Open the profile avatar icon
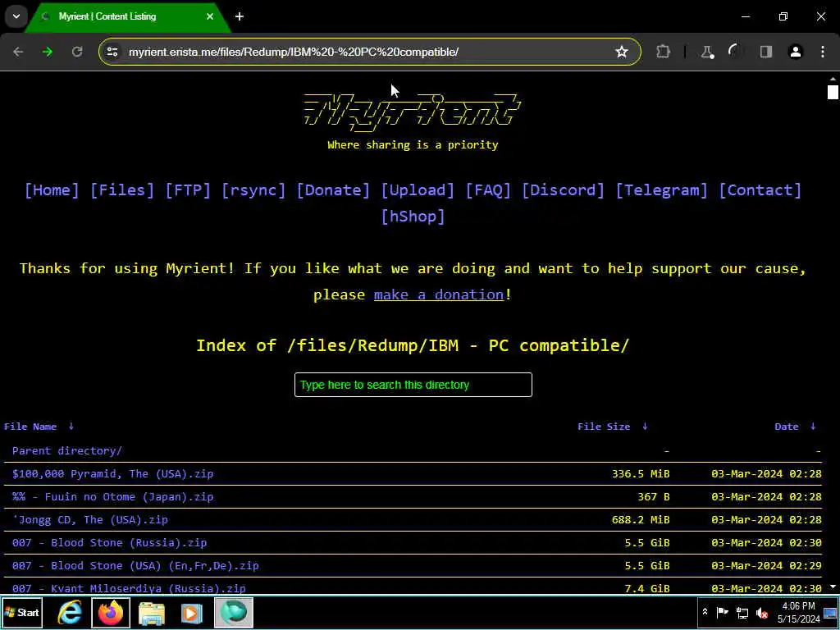The width and height of the screenshot is (840, 630). point(796,52)
